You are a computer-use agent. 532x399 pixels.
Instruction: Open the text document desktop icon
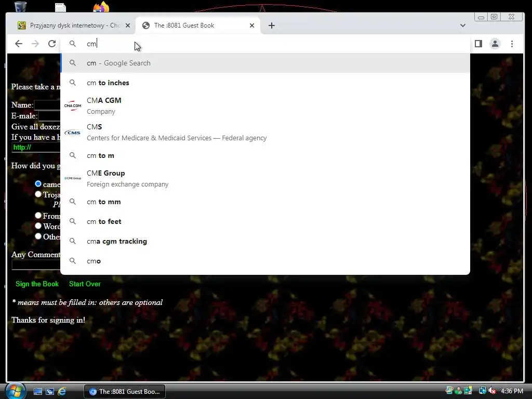pyautogui.click(x=60, y=7)
